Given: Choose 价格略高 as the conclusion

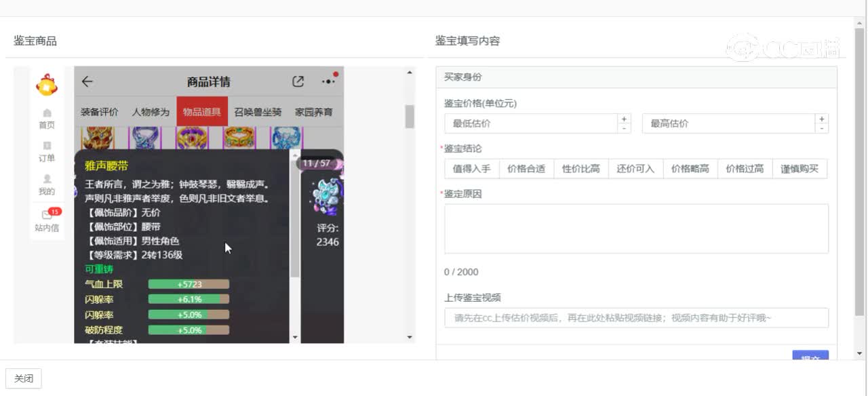Looking at the screenshot, I should [690, 169].
